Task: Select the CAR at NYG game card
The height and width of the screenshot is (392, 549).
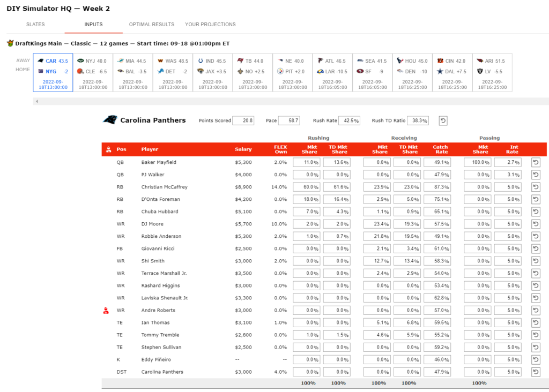Action: pos(53,72)
